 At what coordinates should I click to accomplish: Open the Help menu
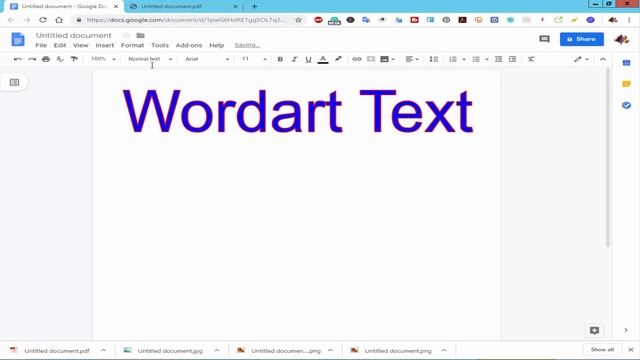click(217, 45)
